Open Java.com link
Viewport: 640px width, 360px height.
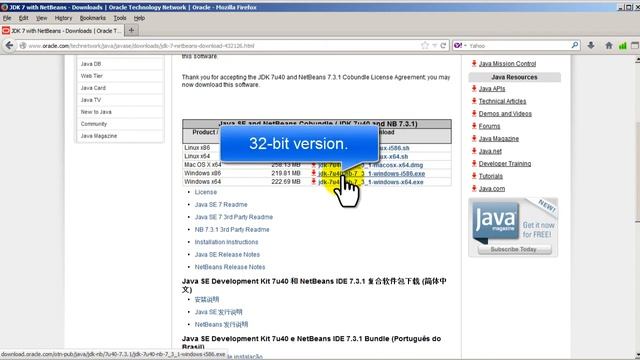(491, 189)
